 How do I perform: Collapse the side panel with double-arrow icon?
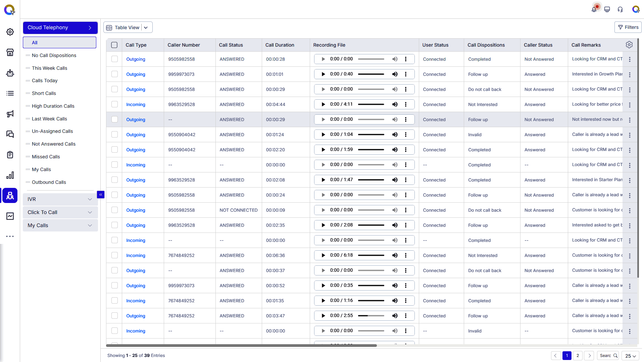click(x=101, y=195)
